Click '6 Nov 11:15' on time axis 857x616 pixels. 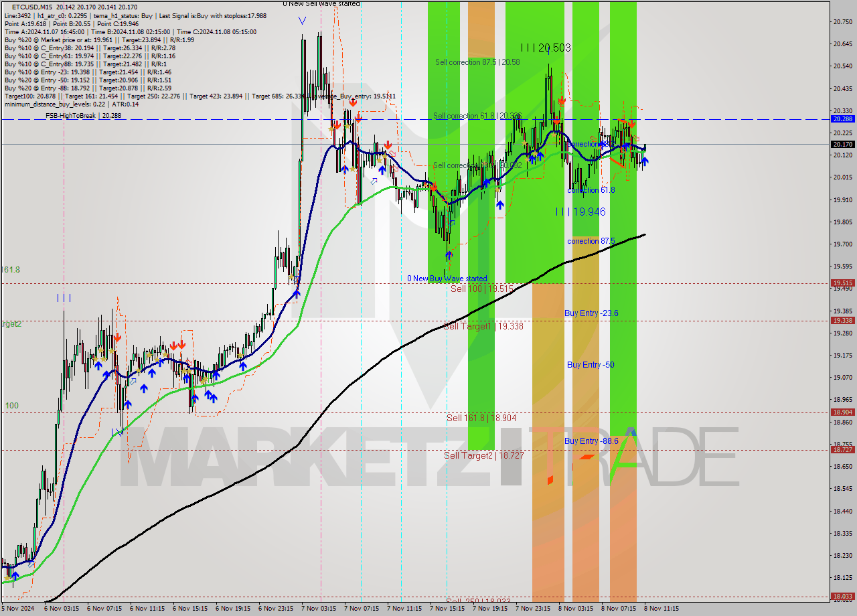click(147, 609)
